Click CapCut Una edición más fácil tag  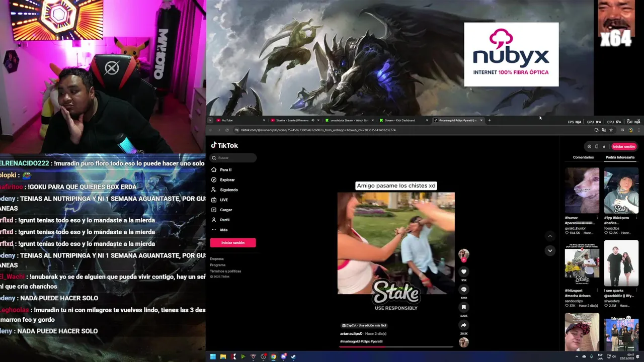[364, 326]
